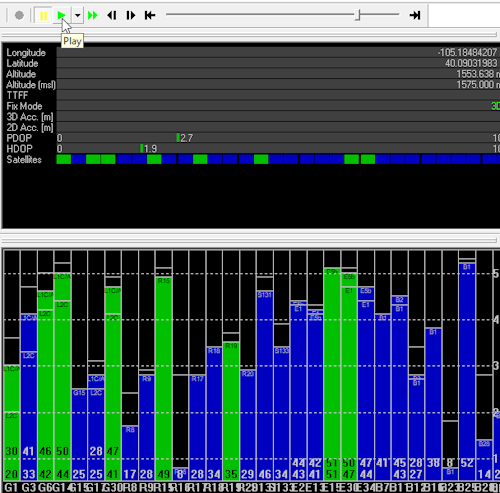Image resolution: width=500 pixels, height=493 pixels.
Task: Open the play speed dropdown arrow
Action: [78, 15]
